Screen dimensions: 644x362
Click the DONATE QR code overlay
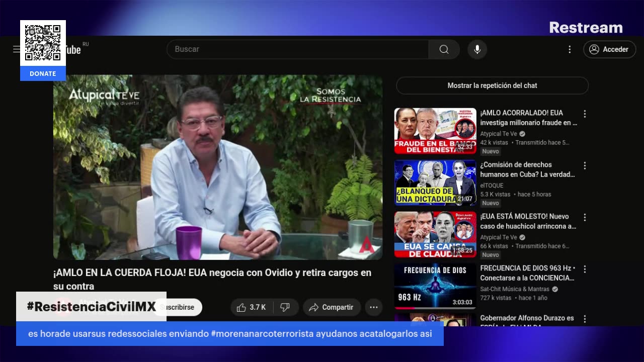(43, 50)
